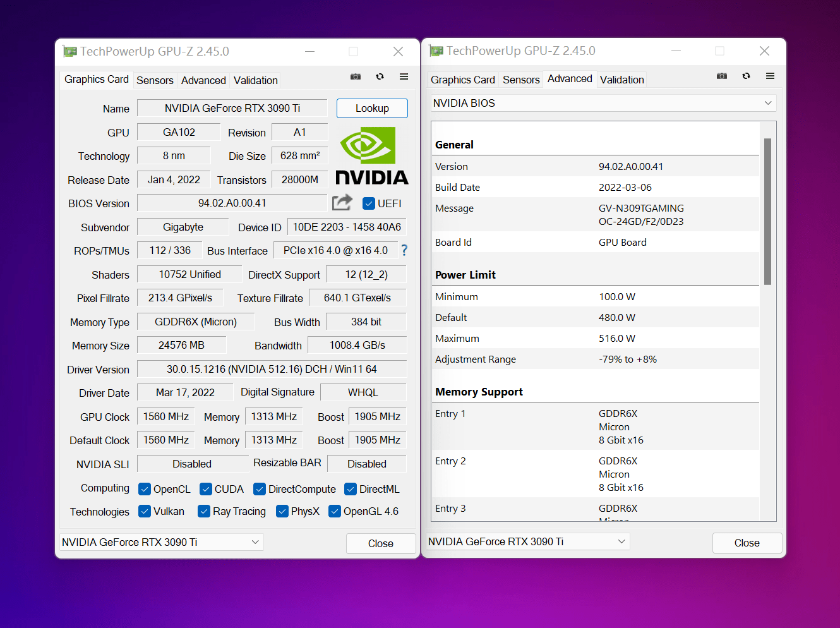
Task: Click the Version value in the General section
Action: coord(631,166)
